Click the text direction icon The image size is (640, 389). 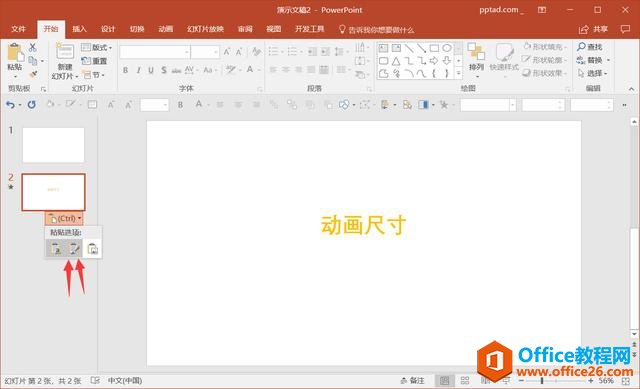click(x=360, y=48)
